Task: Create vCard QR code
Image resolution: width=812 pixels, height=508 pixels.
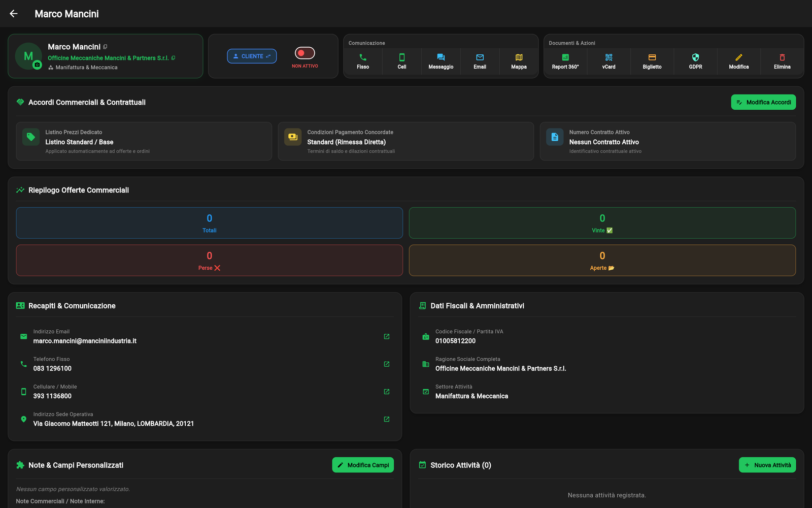Action: click(609, 61)
